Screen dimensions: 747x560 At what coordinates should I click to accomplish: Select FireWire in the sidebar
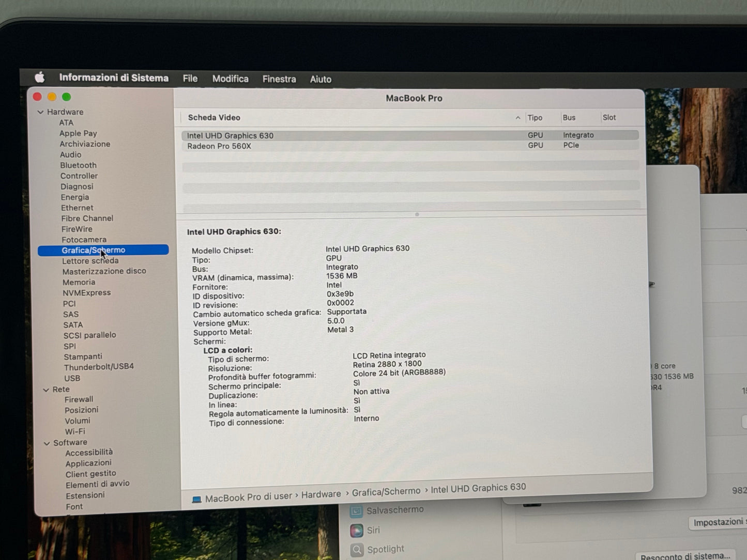click(77, 229)
